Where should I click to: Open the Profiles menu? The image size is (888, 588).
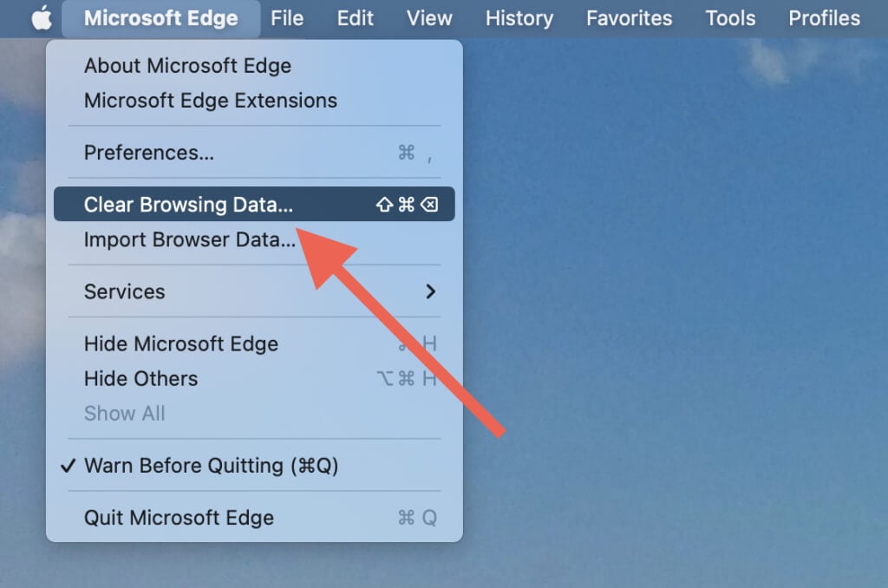pyautogui.click(x=824, y=18)
